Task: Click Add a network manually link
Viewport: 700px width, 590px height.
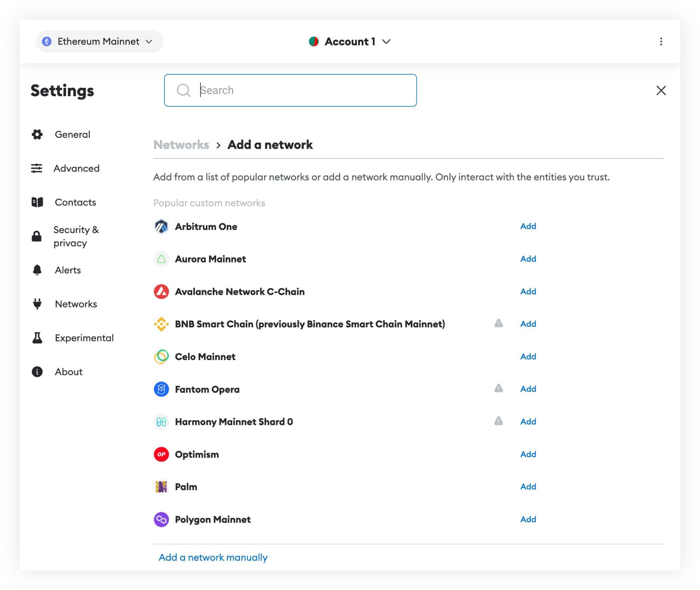Action: 213,557
